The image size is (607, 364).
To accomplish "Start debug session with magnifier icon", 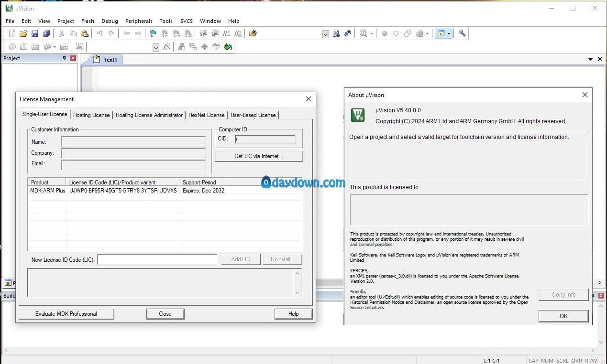I will pyautogui.click(x=363, y=33).
